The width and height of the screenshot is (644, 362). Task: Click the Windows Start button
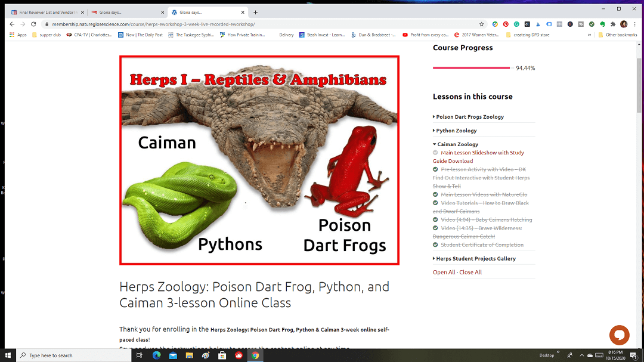(8, 355)
